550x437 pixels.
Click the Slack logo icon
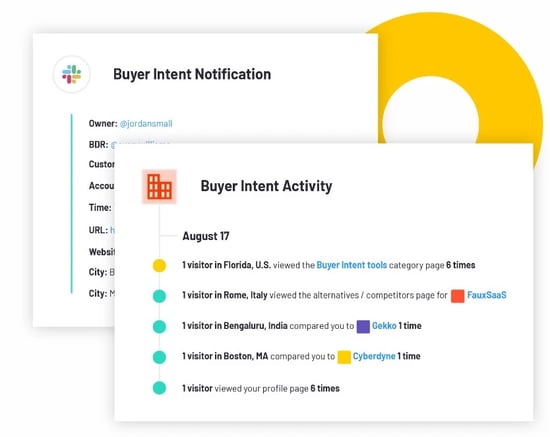(x=72, y=74)
